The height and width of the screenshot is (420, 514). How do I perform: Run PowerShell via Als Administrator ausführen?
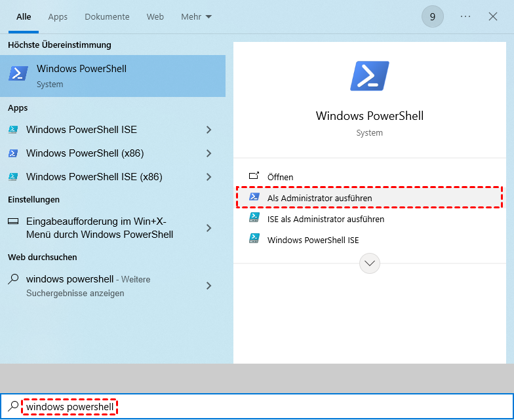click(319, 198)
